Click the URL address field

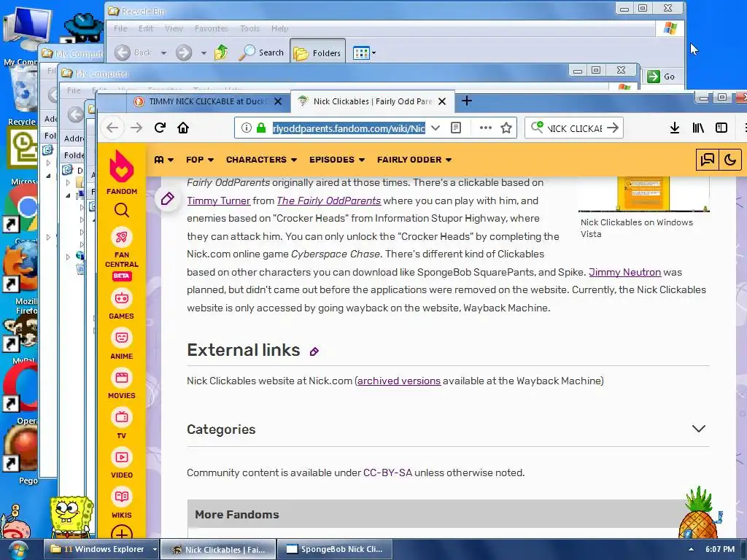click(x=349, y=128)
